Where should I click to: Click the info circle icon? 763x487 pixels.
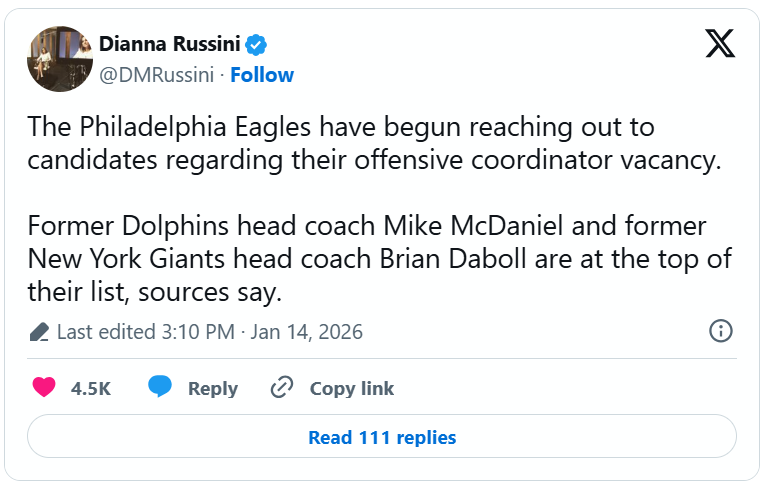click(720, 331)
